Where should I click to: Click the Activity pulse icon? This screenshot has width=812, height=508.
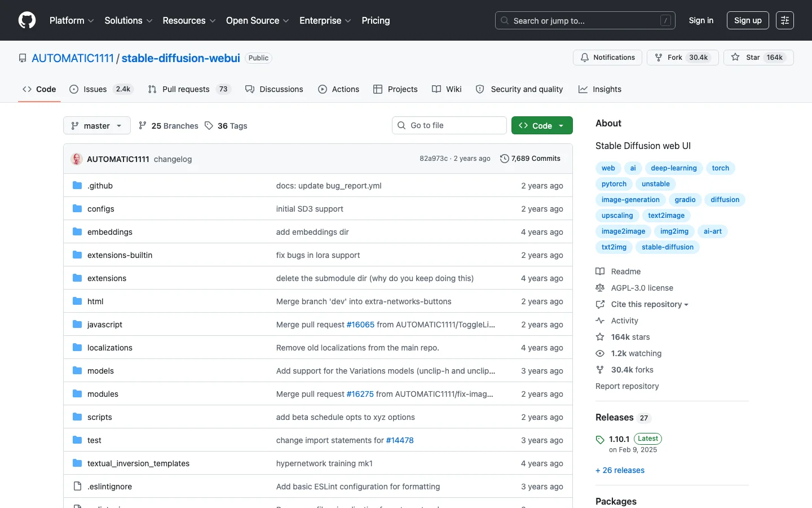click(x=600, y=321)
